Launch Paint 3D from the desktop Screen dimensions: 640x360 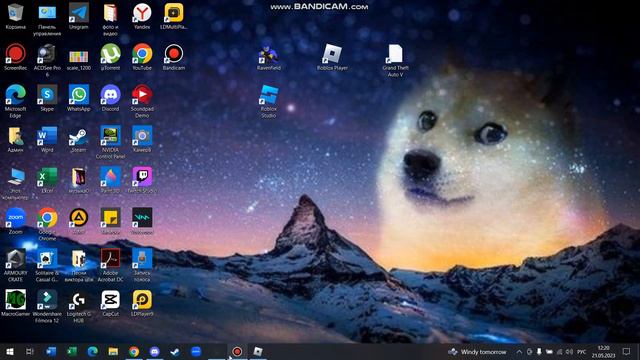tap(110, 180)
